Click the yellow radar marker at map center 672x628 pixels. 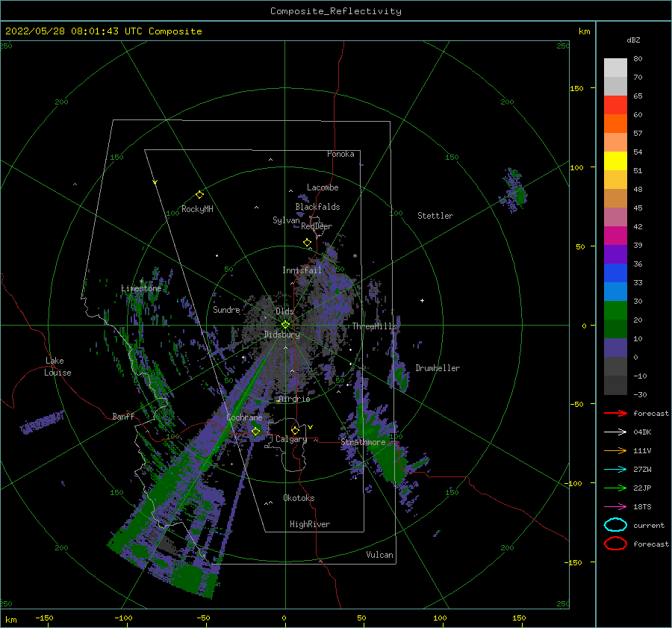(285, 325)
